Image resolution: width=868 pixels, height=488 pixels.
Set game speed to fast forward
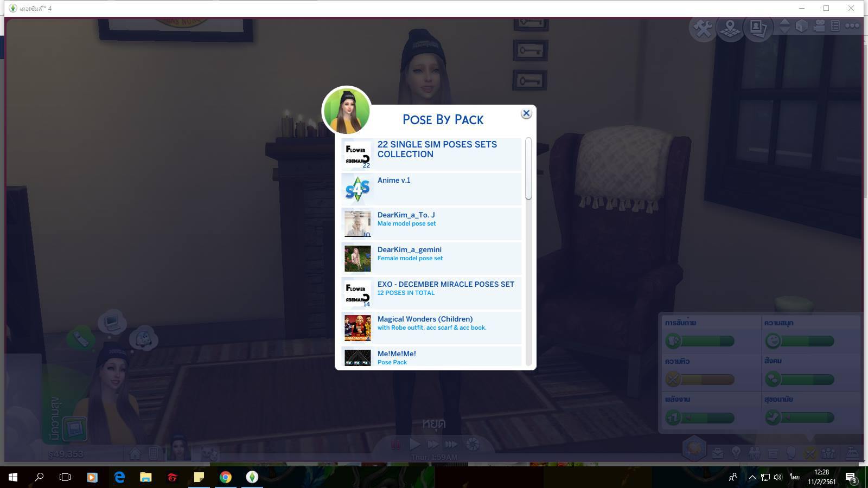coord(433,445)
